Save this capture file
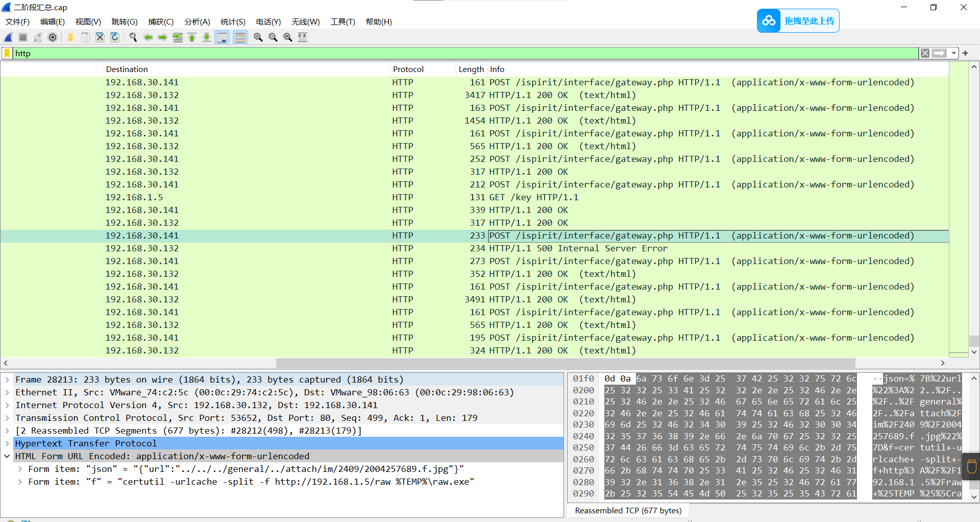Viewport: 980px width, 522px height. coord(85,37)
